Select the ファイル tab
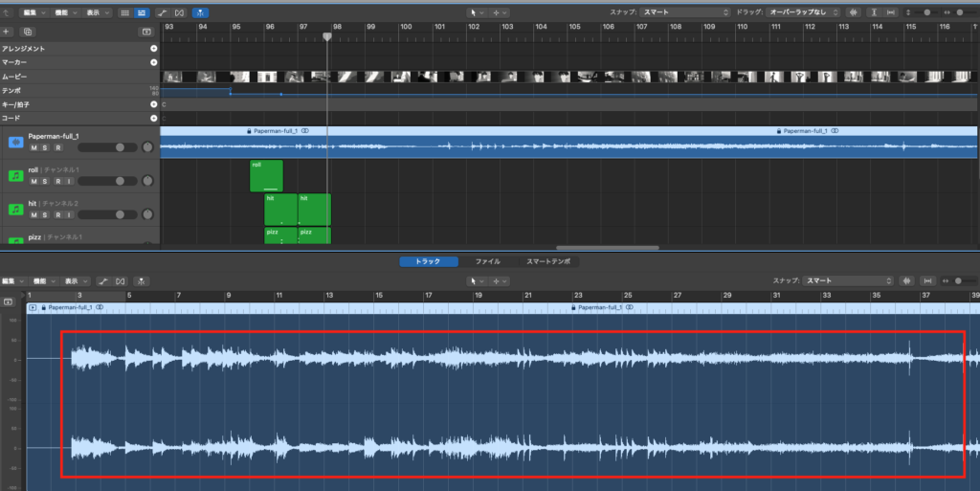This screenshot has height=491, width=980. click(x=488, y=261)
